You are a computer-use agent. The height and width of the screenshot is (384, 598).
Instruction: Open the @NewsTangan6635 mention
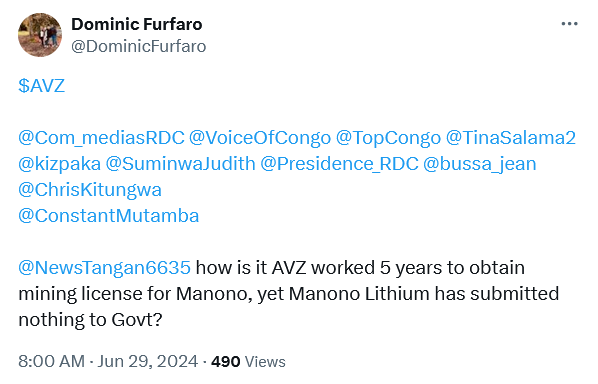click(x=104, y=268)
